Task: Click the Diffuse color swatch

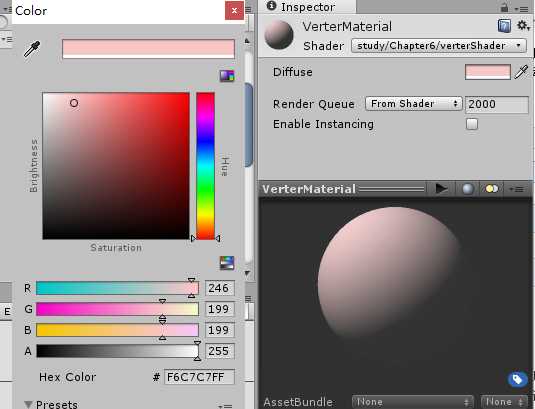Action: tap(488, 72)
